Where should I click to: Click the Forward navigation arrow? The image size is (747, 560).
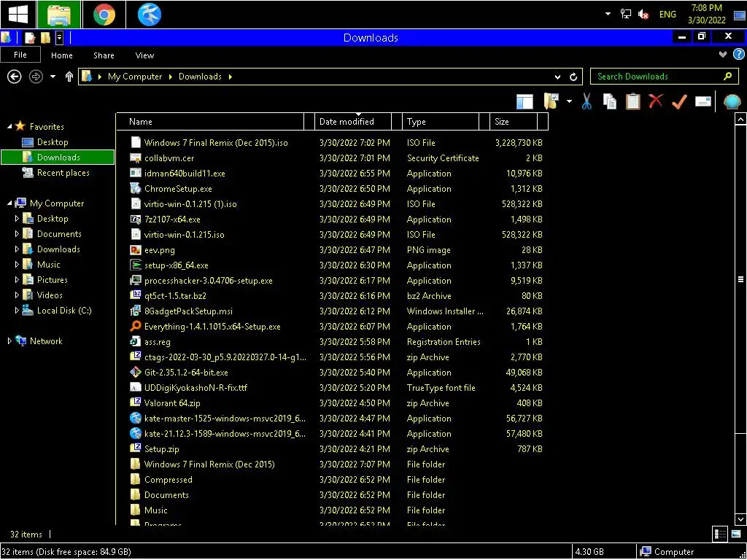36,76
